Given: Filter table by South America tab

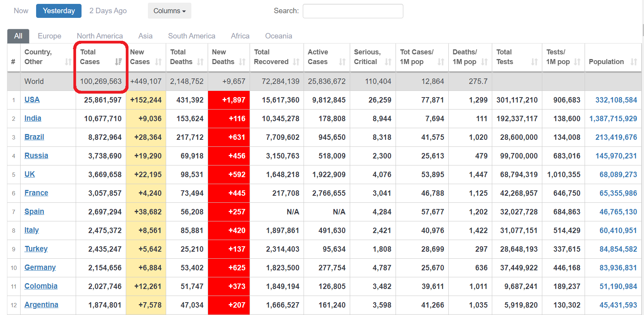Looking at the screenshot, I should [x=192, y=36].
